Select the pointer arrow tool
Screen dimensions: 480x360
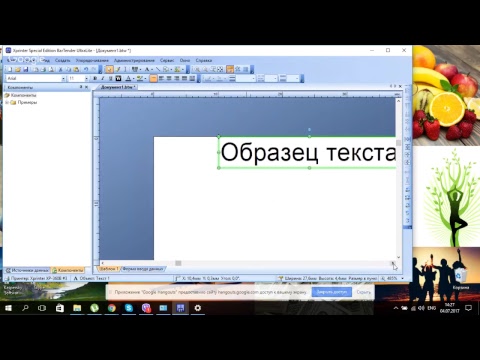[109, 69]
